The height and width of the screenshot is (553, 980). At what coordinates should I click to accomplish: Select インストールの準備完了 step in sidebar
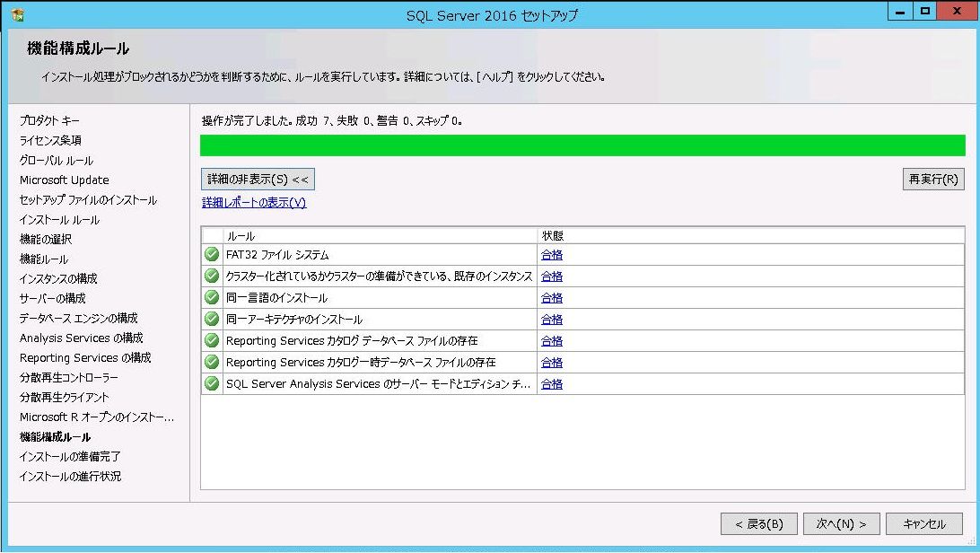[70, 457]
